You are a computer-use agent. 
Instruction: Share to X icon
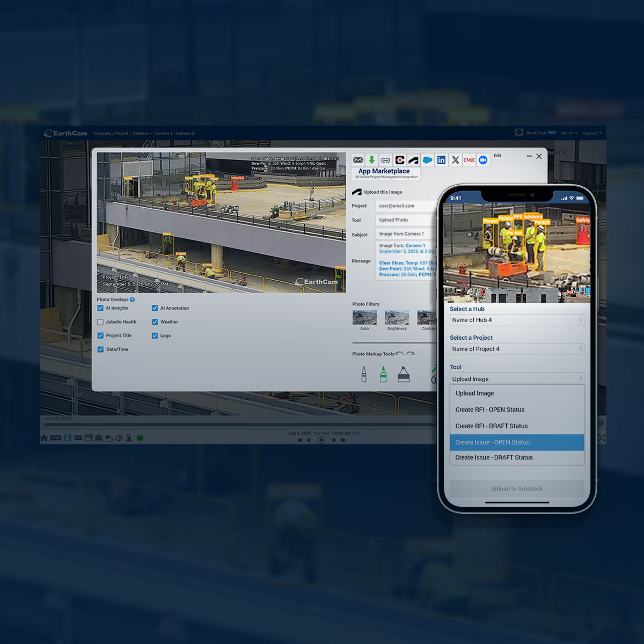point(455,160)
